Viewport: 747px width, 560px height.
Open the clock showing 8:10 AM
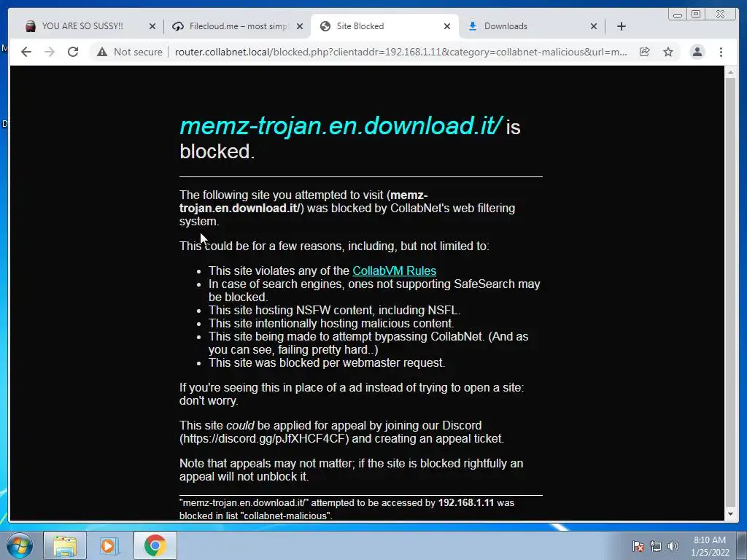click(710, 546)
